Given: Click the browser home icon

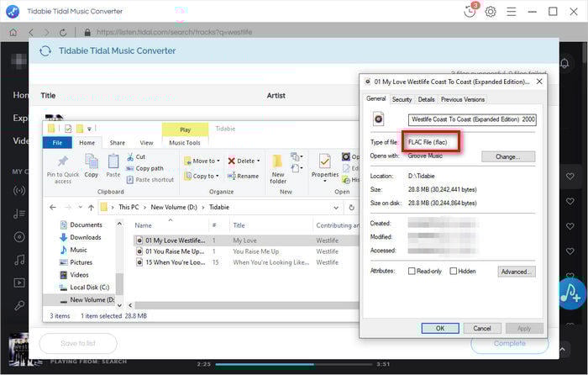Looking at the screenshot, I should click(13, 32).
